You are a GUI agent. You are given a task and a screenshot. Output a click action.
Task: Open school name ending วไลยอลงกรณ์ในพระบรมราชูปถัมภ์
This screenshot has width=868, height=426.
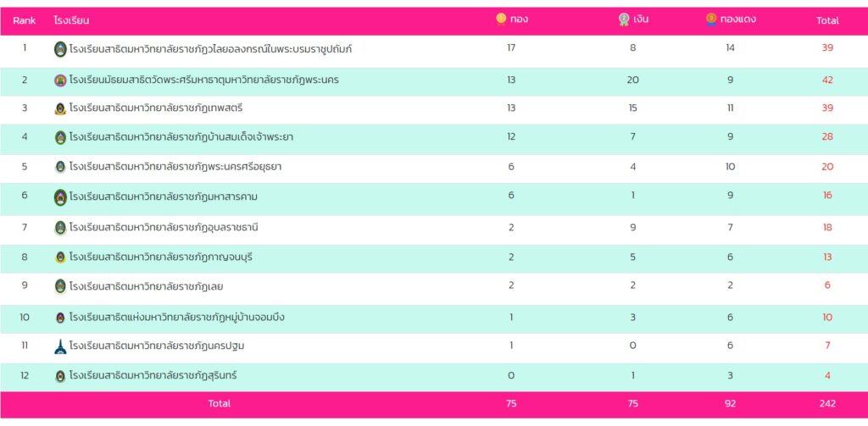[210, 49]
